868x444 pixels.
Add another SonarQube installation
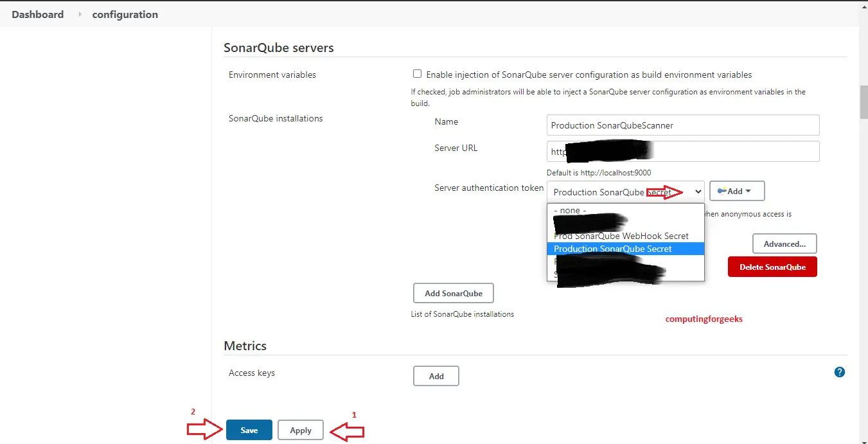(453, 293)
